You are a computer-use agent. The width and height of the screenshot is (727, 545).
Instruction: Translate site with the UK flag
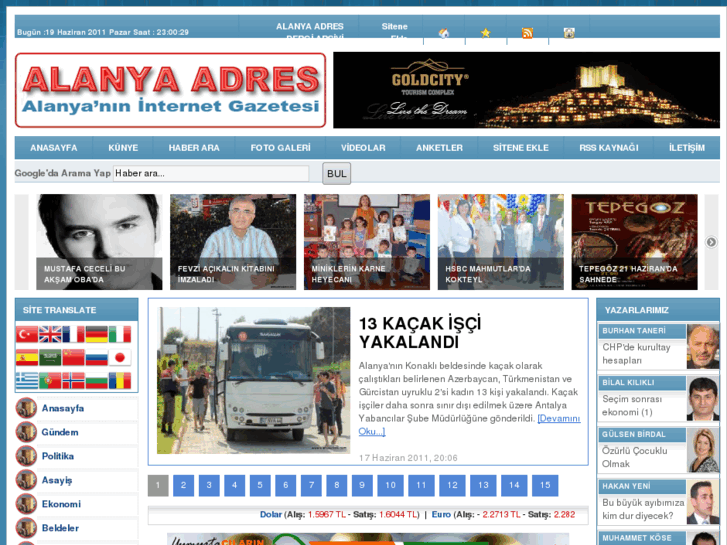click(50, 334)
